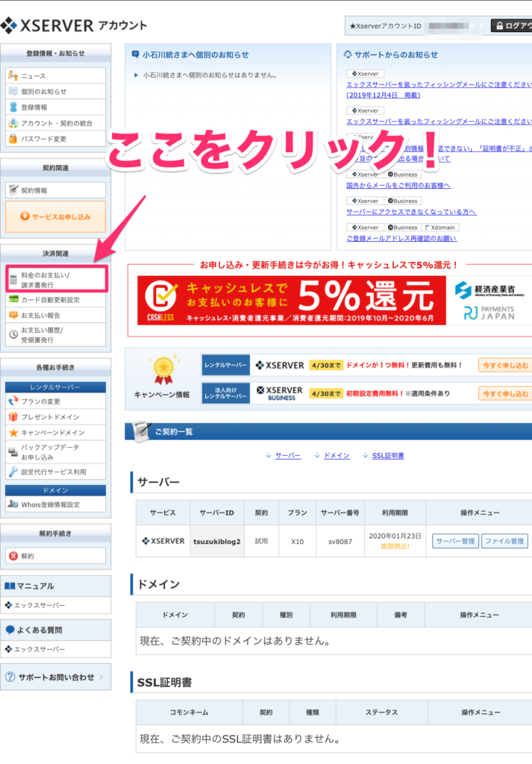Viewport: 532px width, 764px height.
Task: Open ご登録メールアドレス再確認のお願い link
Action: click(401, 238)
